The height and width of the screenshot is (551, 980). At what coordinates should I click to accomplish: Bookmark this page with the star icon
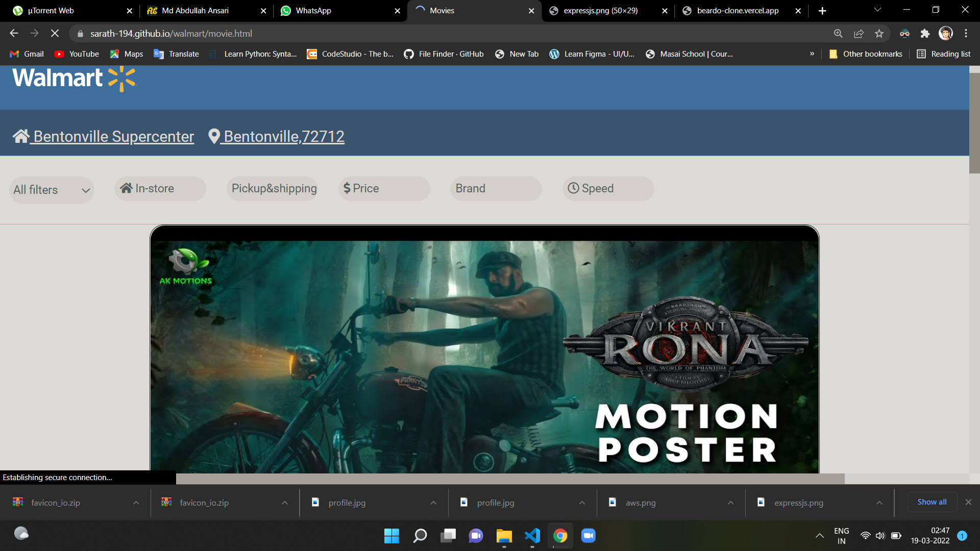[879, 34]
